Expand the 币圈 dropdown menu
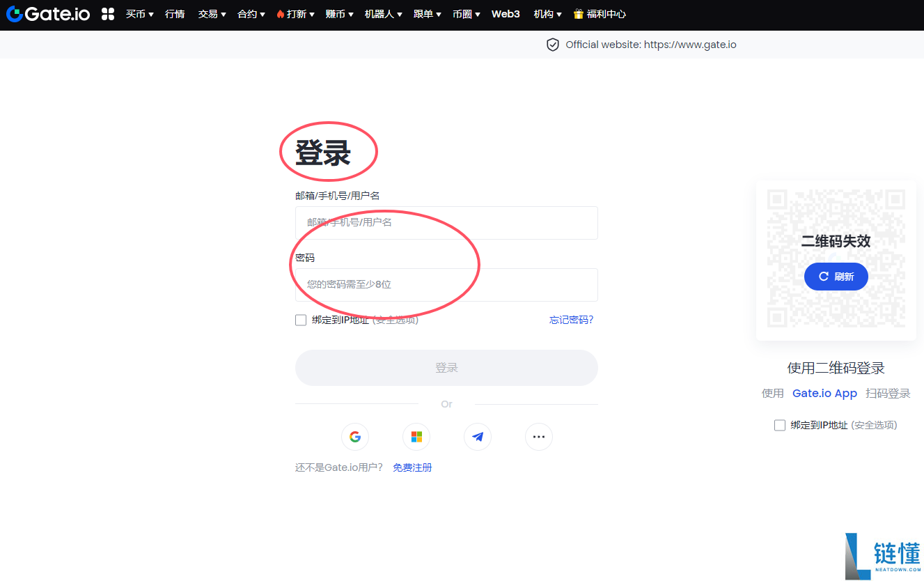The height and width of the screenshot is (581, 924). point(467,14)
